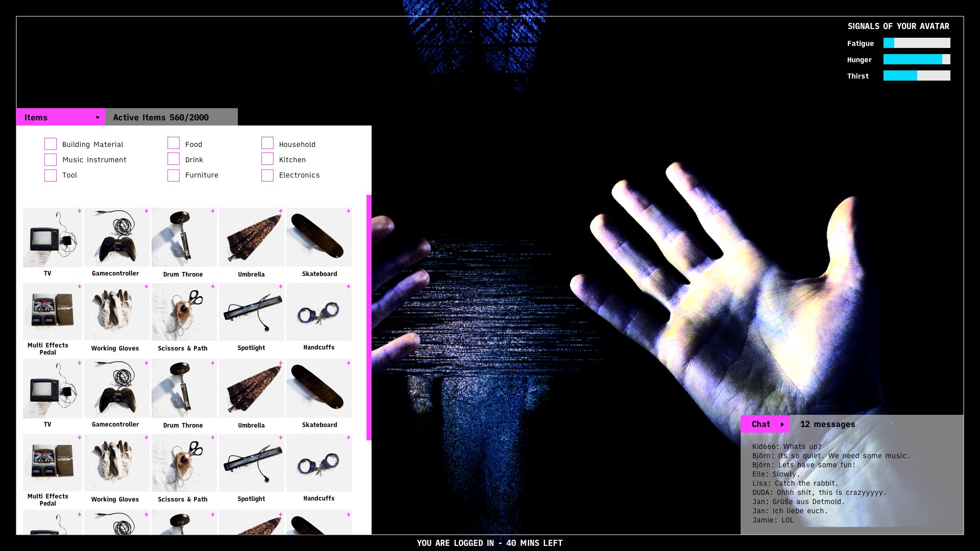Image resolution: width=980 pixels, height=551 pixels.
Task: Check the Furniture checkbox
Action: pyautogui.click(x=174, y=176)
